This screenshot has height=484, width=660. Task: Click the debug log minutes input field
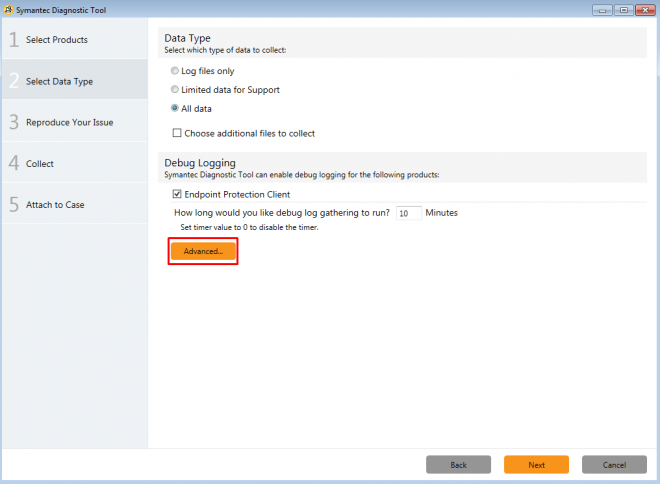click(409, 213)
